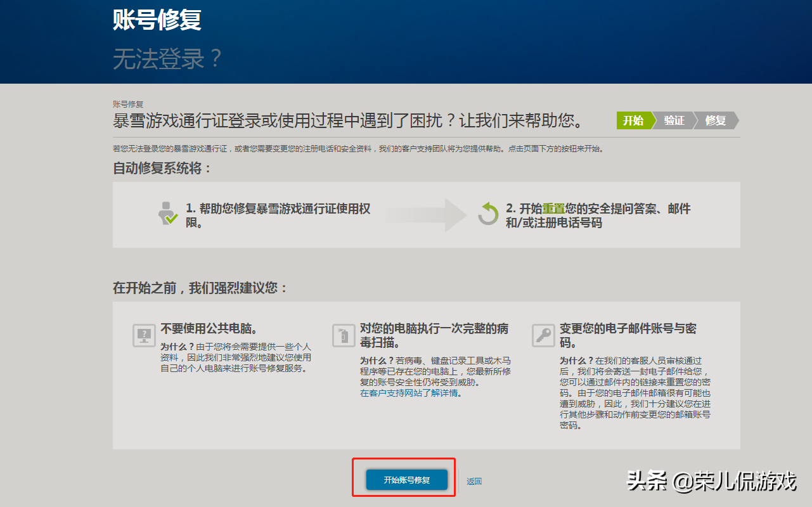Click the public computer monitor icon
The width and height of the screenshot is (812, 507).
coord(144,334)
